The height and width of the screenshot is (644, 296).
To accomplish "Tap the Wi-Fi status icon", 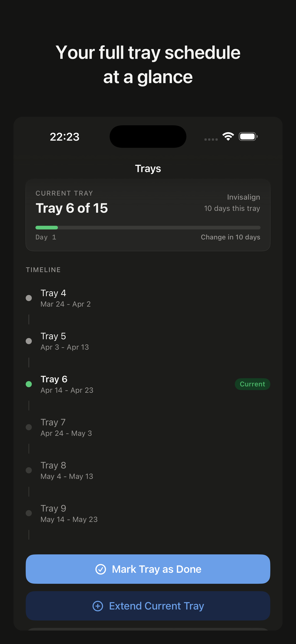I will (228, 137).
